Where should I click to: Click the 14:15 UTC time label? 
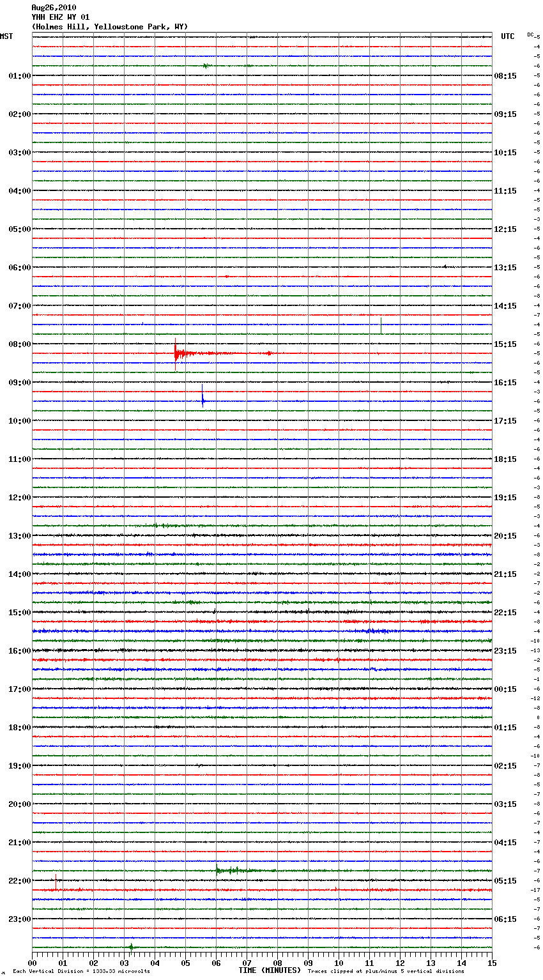505,306
